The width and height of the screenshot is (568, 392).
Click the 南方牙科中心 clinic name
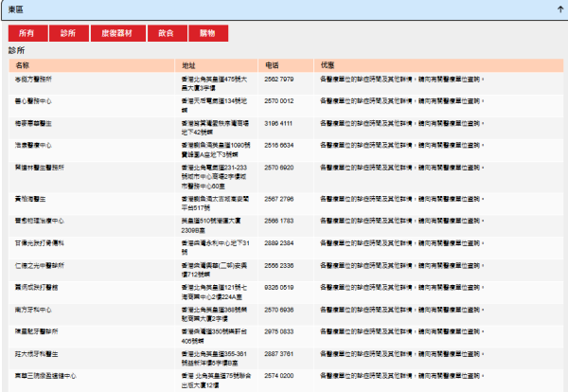(34, 309)
